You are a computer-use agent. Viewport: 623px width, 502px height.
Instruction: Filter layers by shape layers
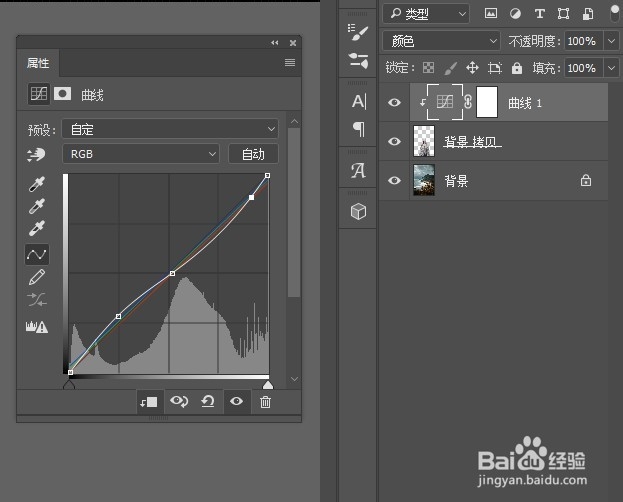click(563, 14)
